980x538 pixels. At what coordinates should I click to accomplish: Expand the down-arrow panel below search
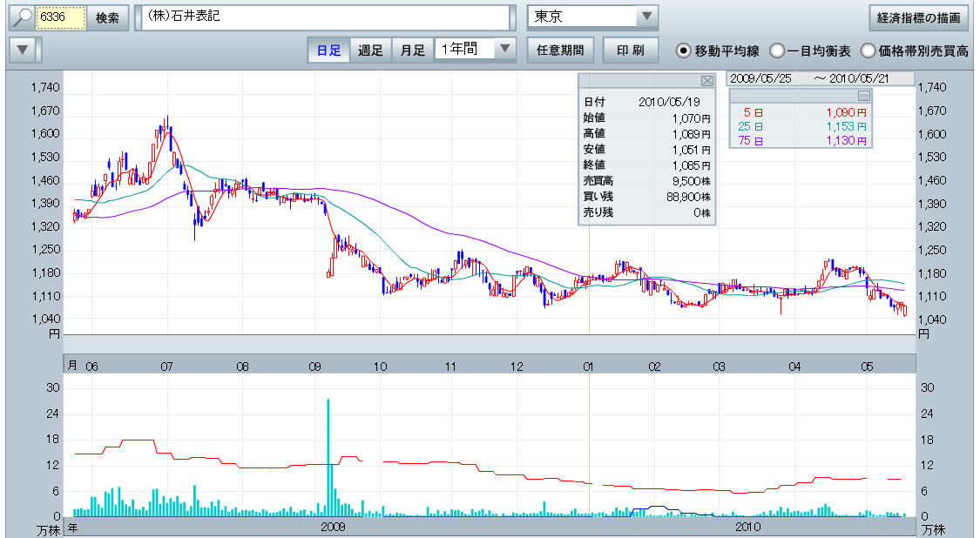[x=24, y=50]
